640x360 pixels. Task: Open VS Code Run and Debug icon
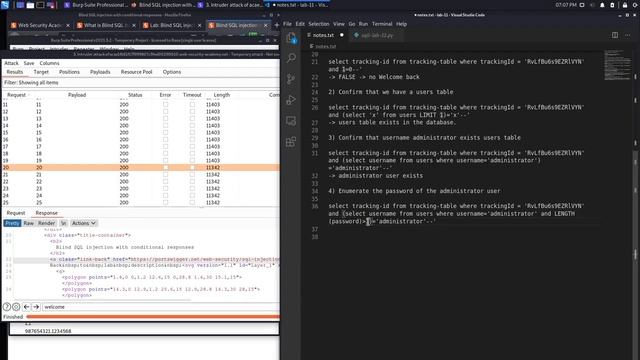point(291,100)
